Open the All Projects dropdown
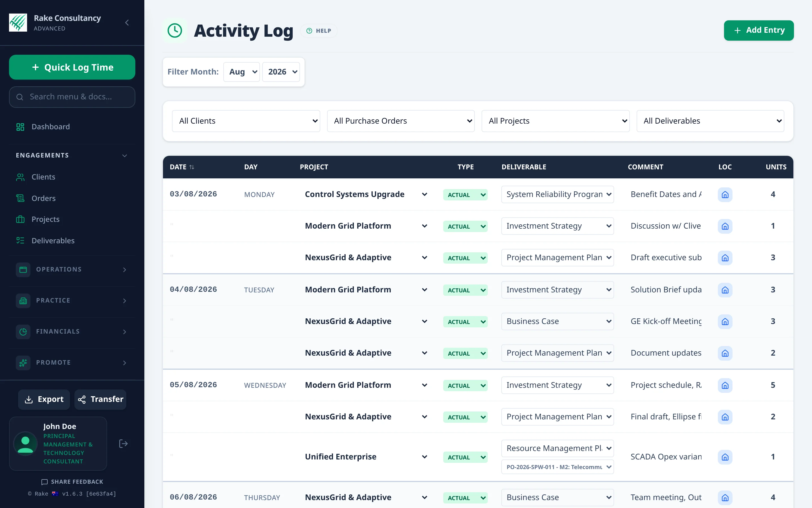This screenshot has width=812, height=508. pyautogui.click(x=556, y=121)
